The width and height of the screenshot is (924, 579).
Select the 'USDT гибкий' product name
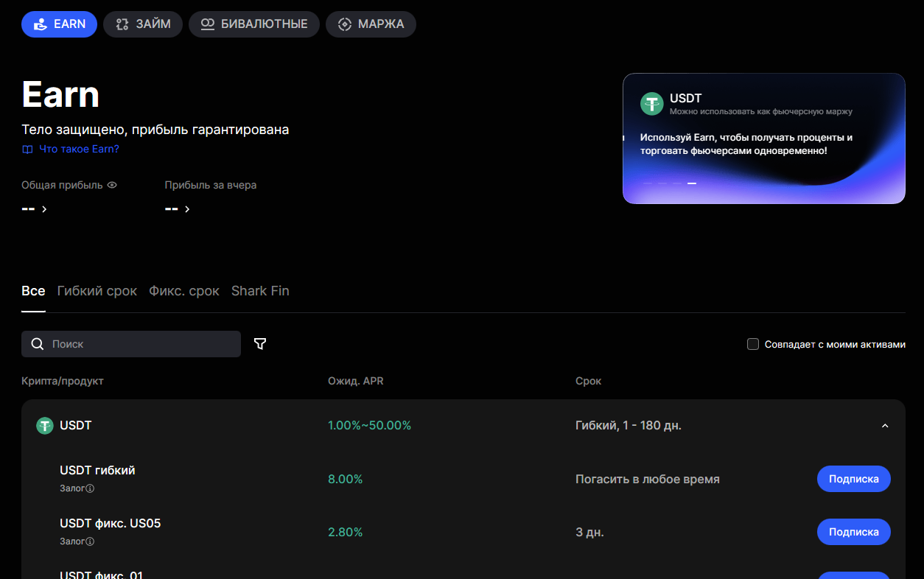pyautogui.click(x=97, y=470)
